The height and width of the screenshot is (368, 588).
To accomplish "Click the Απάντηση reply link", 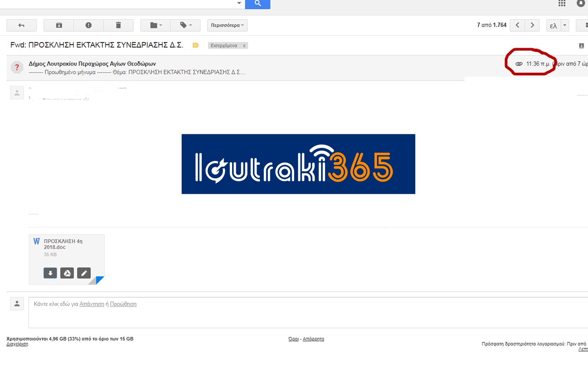I will (92, 304).
